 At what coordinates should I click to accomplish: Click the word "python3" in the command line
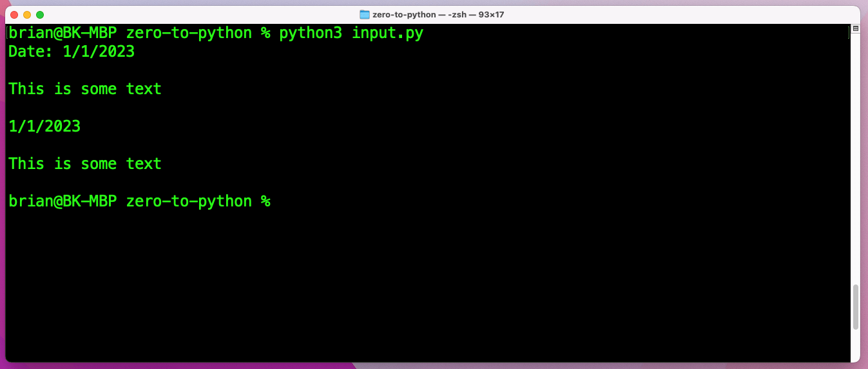coord(311,34)
